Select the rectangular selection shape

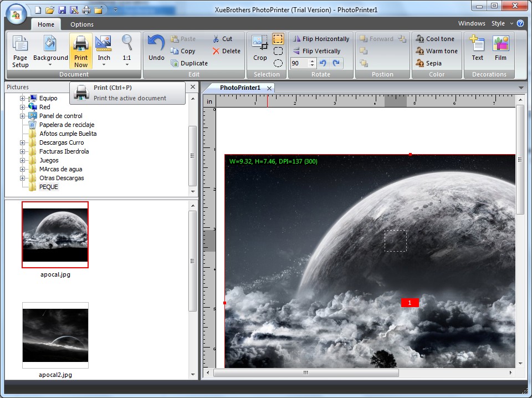[x=278, y=39]
